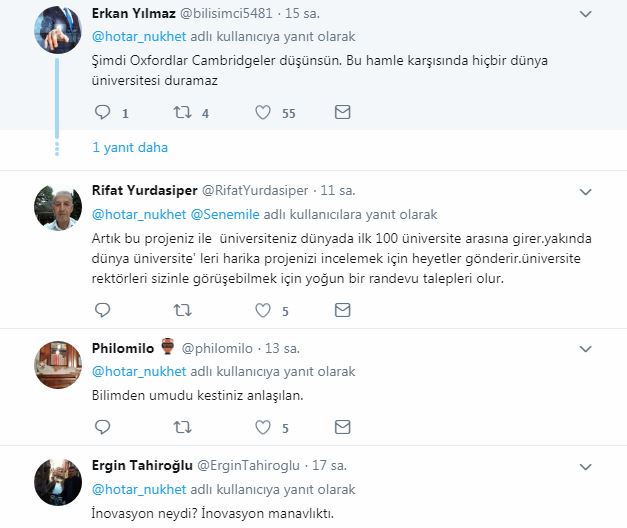Show '1 yanıt daha' hidden reply
The image size is (627, 528).
(x=130, y=147)
